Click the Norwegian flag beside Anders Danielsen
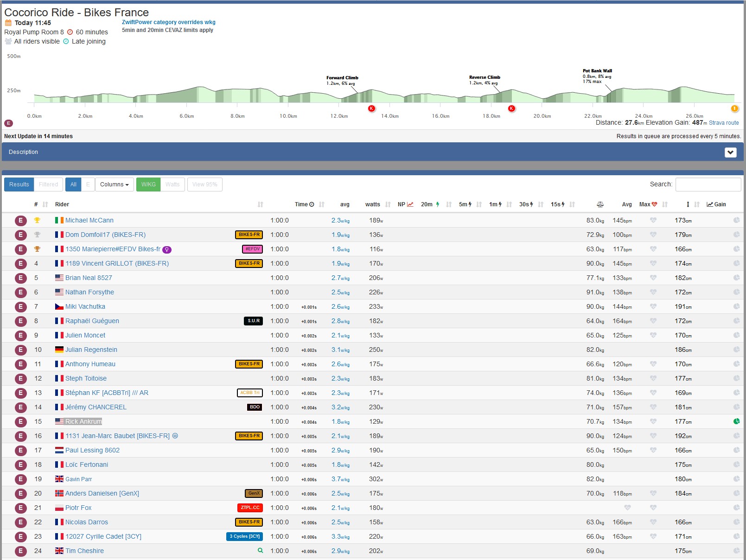746x560 pixels. click(59, 493)
